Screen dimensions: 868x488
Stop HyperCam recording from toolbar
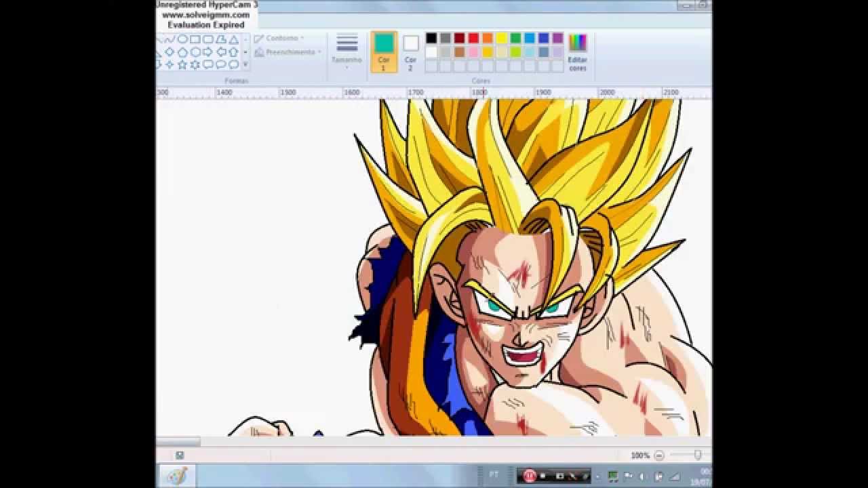pyautogui.click(x=543, y=476)
